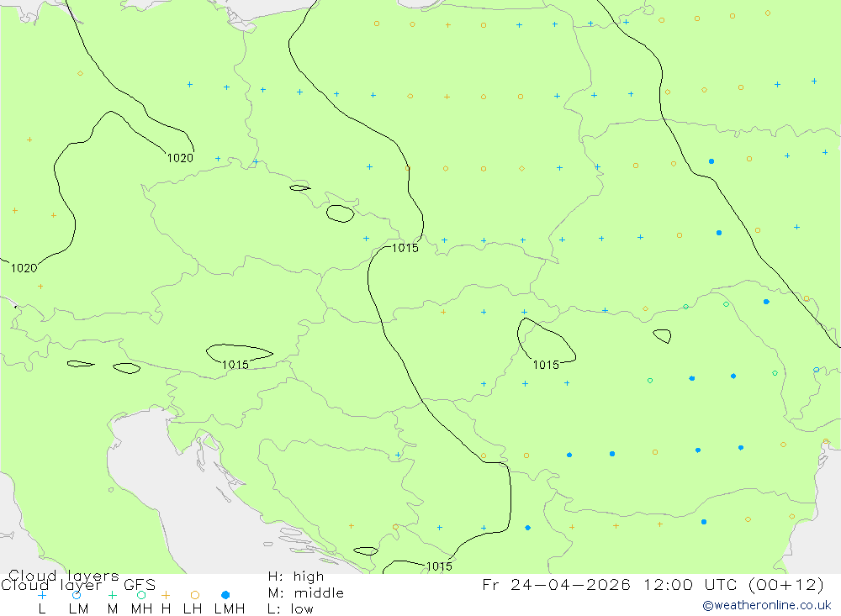Open the weatheronline.co.uk copyright link
The height and width of the screenshot is (616, 841).
tap(767, 605)
